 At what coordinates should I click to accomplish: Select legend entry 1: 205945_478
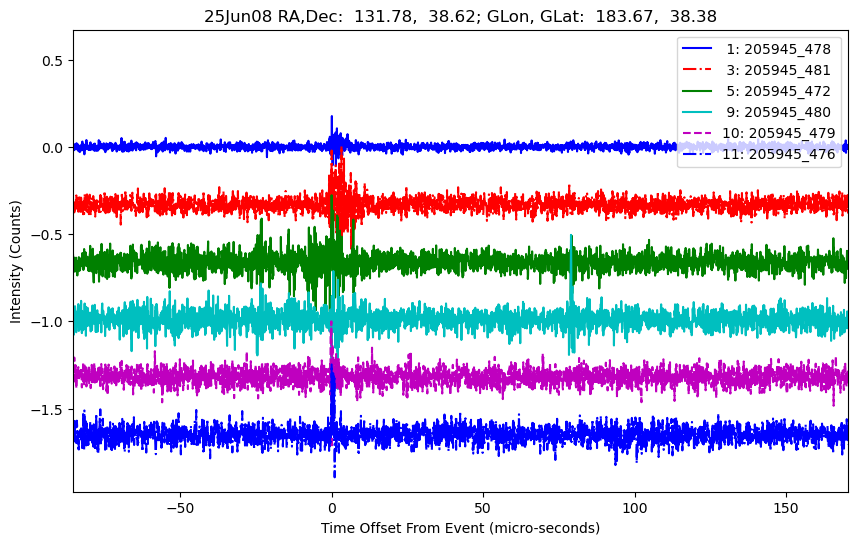(x=778, y=49)
